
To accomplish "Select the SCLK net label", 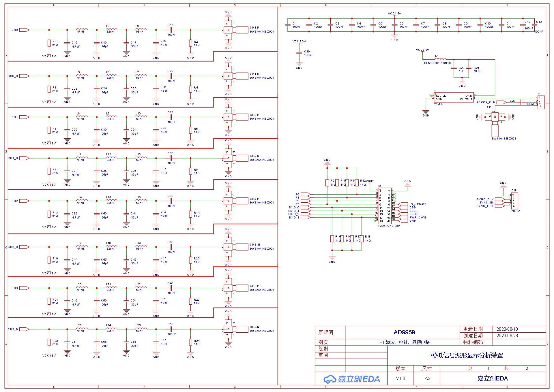I will 413,211.
